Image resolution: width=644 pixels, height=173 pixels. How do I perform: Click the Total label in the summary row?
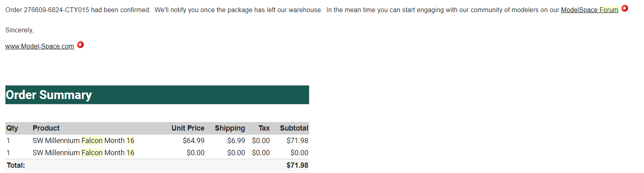click(x=16, y=165)
